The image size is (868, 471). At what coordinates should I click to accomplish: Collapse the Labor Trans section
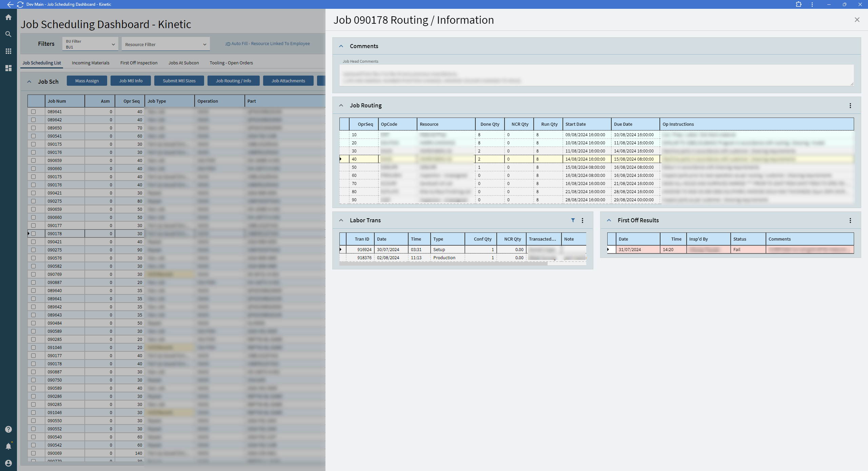pos(341,220)
